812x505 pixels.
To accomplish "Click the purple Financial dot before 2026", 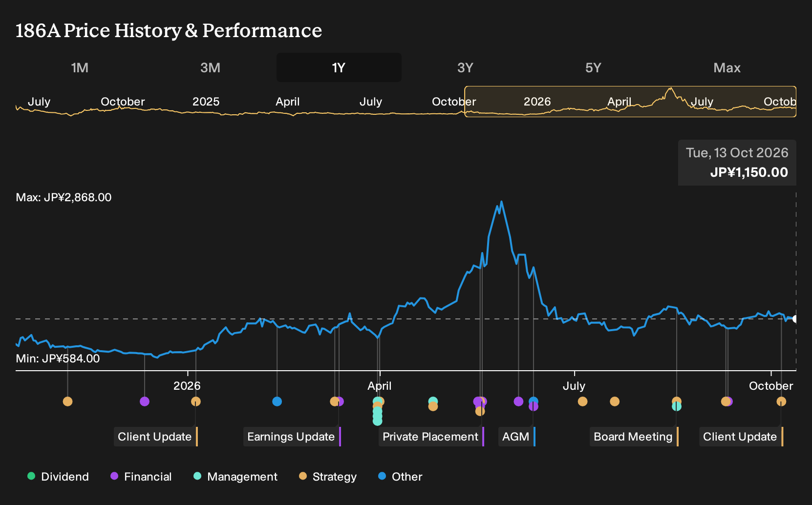I will coord(145,401).
